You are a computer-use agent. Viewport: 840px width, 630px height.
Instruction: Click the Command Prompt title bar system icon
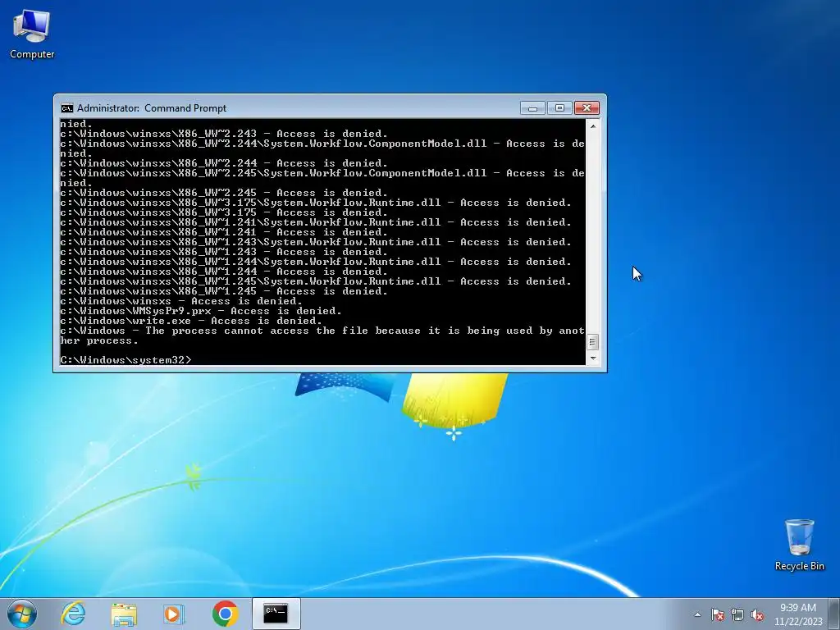67,108
